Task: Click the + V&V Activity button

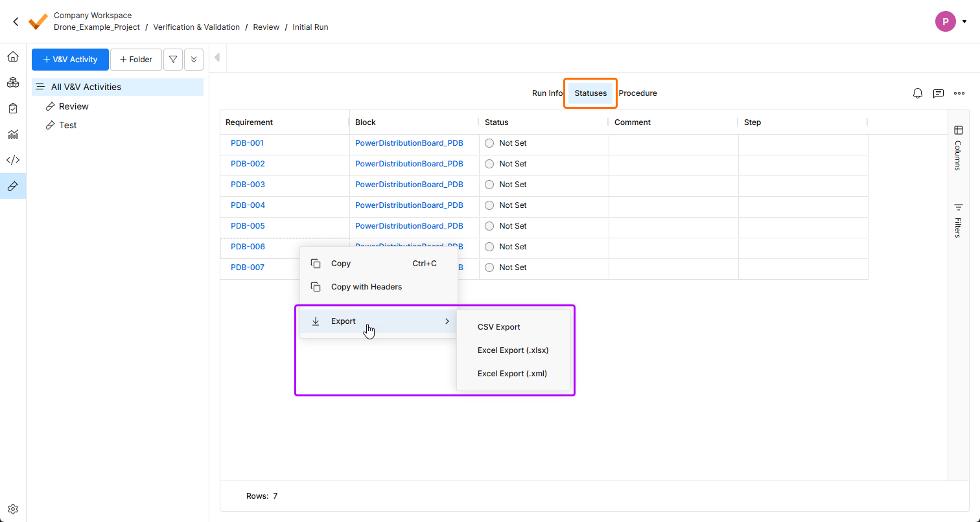Action: (x=70, y=60)
